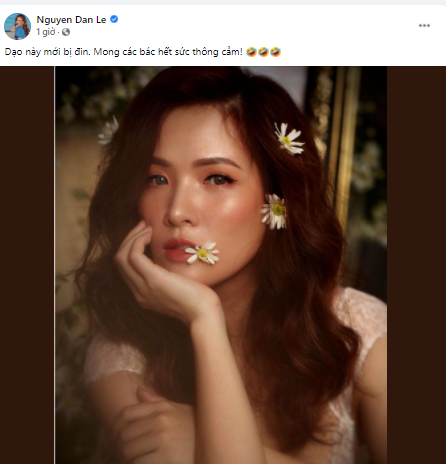Click the last laughing emoji in caption
This screenshot has width=446, height=464.
[275, 52]
